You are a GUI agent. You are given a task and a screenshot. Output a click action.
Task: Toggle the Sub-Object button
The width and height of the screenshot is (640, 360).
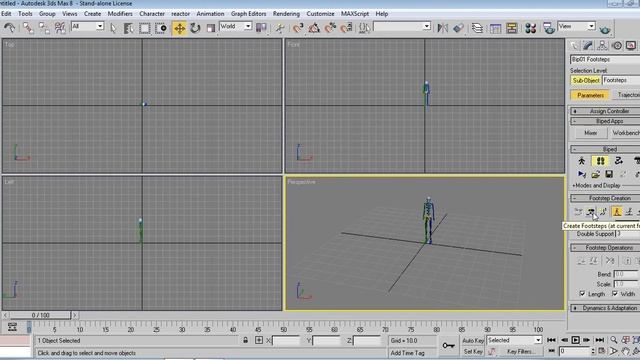586,80
